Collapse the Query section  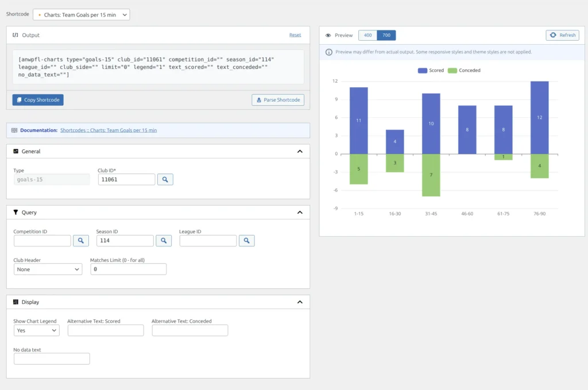[x=300, y=213]
